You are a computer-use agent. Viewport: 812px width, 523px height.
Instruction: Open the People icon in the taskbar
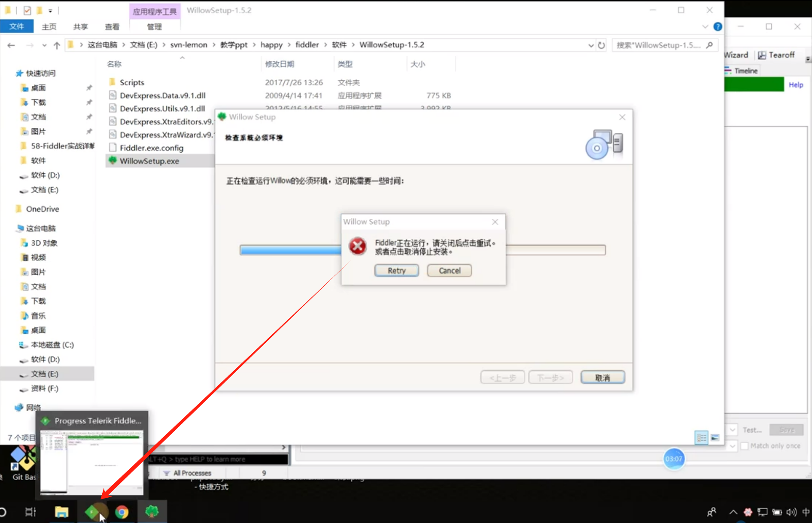pos(712,512)
